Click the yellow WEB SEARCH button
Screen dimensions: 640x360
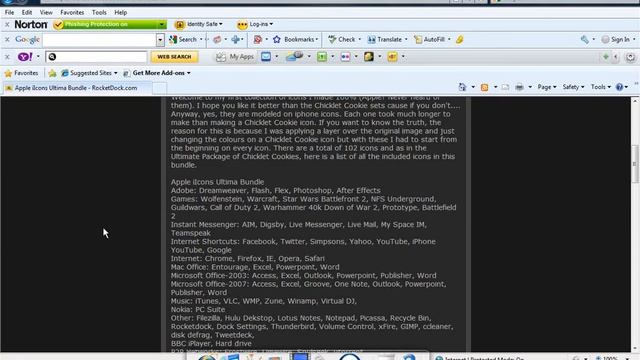174,57
